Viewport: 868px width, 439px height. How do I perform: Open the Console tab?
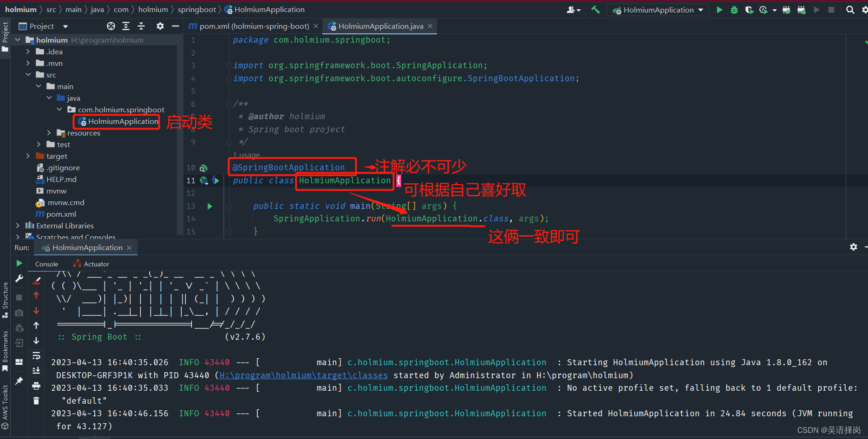coord(46,264)
